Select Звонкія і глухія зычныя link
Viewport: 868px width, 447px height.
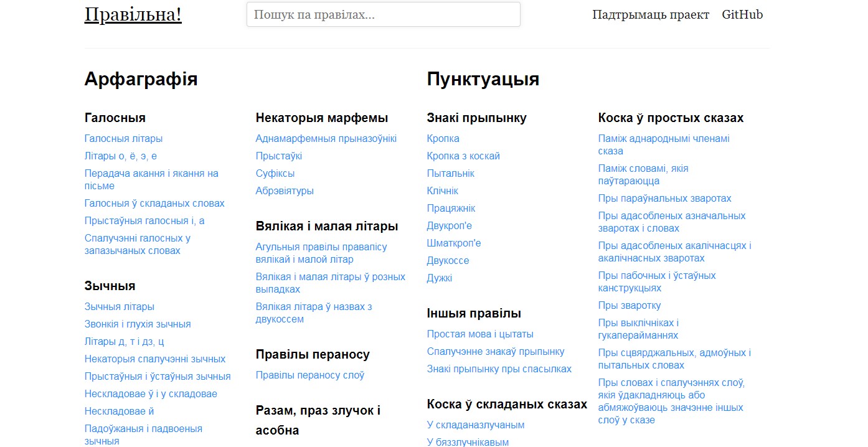(138, 324)
